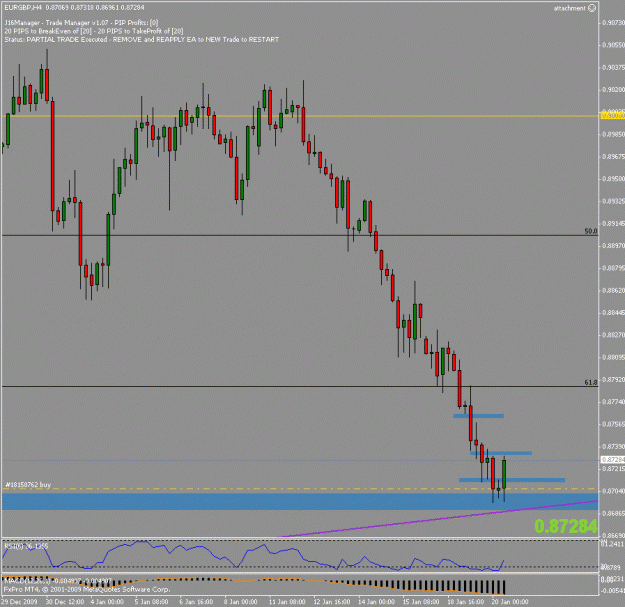Click the latest green candlestick

click(x=504, y=474)
